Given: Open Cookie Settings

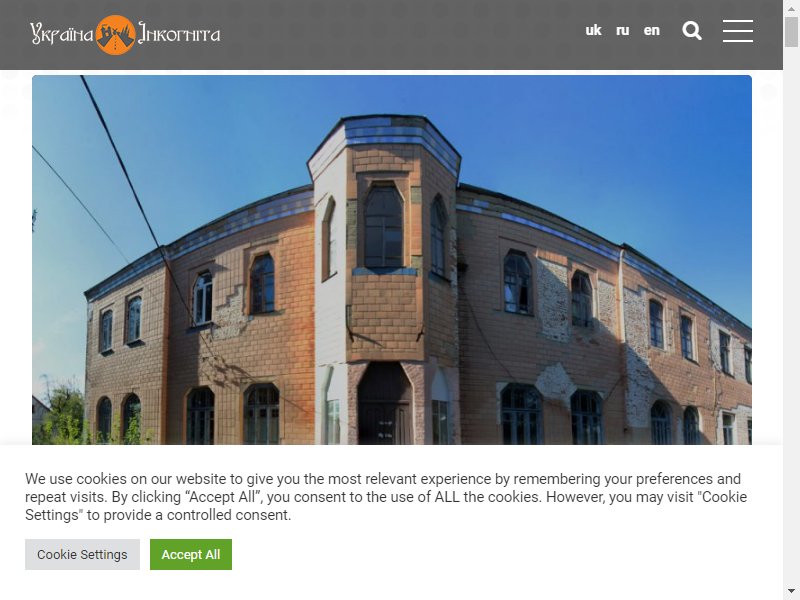Looking at the screenshot, I should pyautogui.click(x=82, y=555).
